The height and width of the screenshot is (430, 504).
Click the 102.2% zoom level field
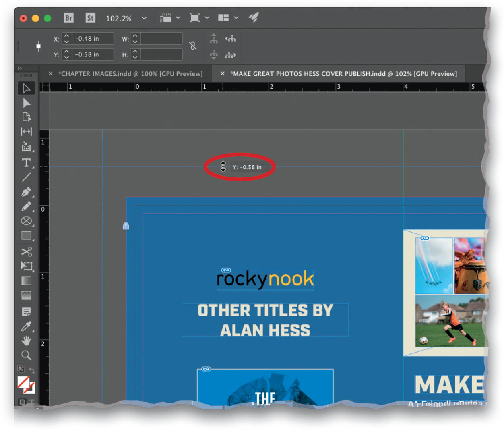click(119, 18)
